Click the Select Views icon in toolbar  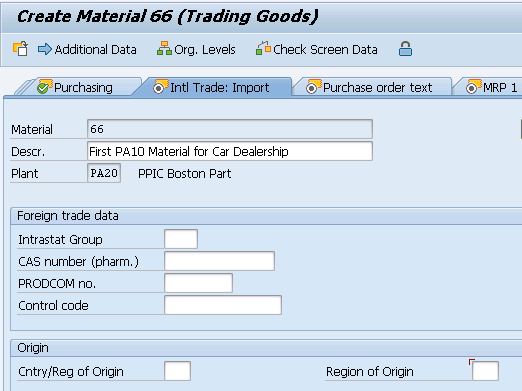[x=20, y=49]
